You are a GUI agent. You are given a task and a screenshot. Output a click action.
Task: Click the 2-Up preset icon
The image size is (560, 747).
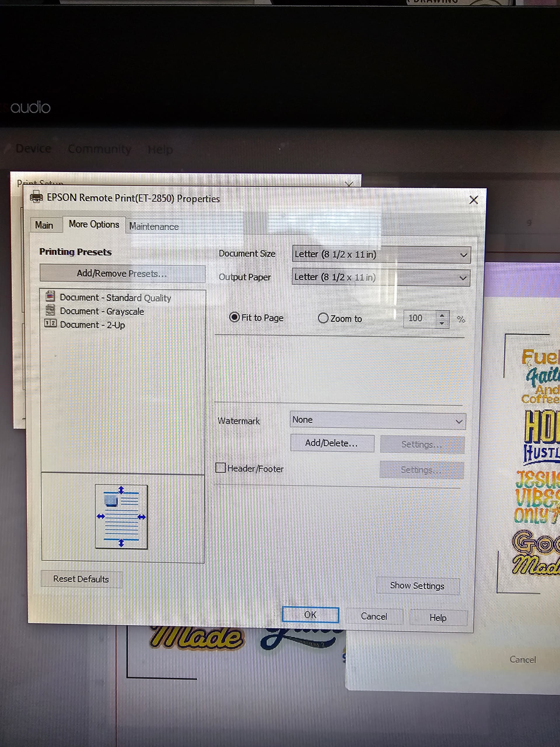pyautogui.click(x=50, y=323)
